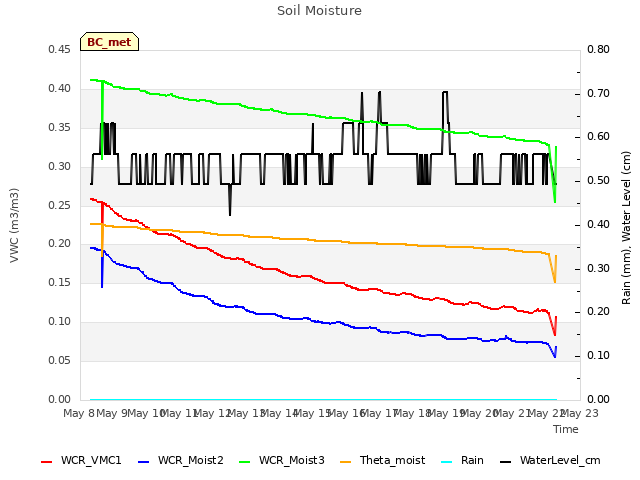This screenshot has width=640, height=480.
Task: Click the 0.80 right axis tick label
Action: tap(598, 49)
